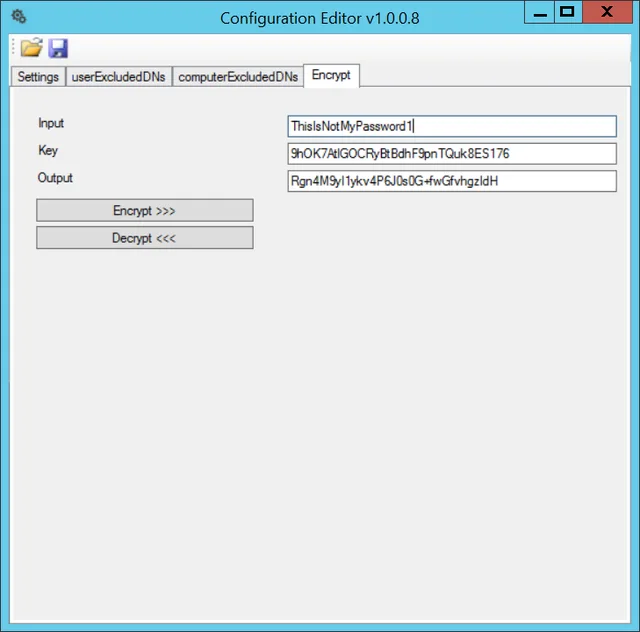The height and width of the screenshot is (632, 640).
Task: Maximize the Configuration Editor window
Action: (568, 12)
